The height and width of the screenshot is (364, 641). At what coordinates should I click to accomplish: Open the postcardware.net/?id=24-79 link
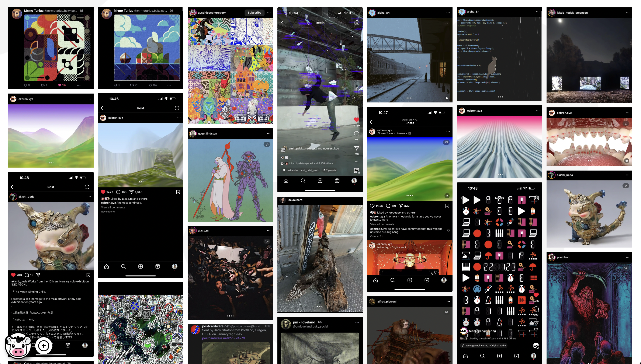coord(224,338)
